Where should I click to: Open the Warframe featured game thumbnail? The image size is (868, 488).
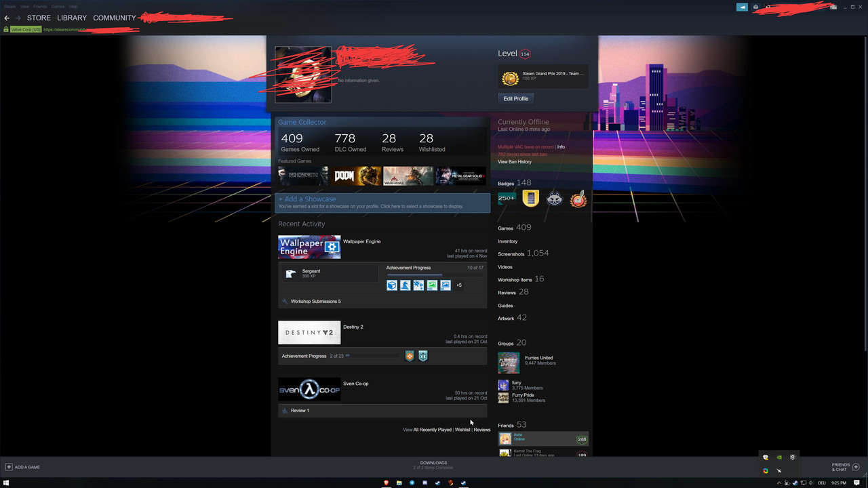tap(408, 176)
